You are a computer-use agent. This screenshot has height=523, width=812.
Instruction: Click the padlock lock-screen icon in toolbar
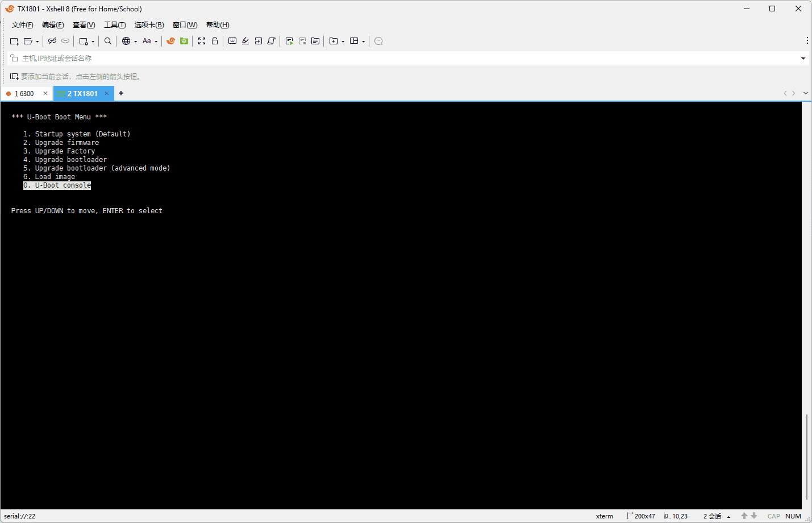(215, 41)
